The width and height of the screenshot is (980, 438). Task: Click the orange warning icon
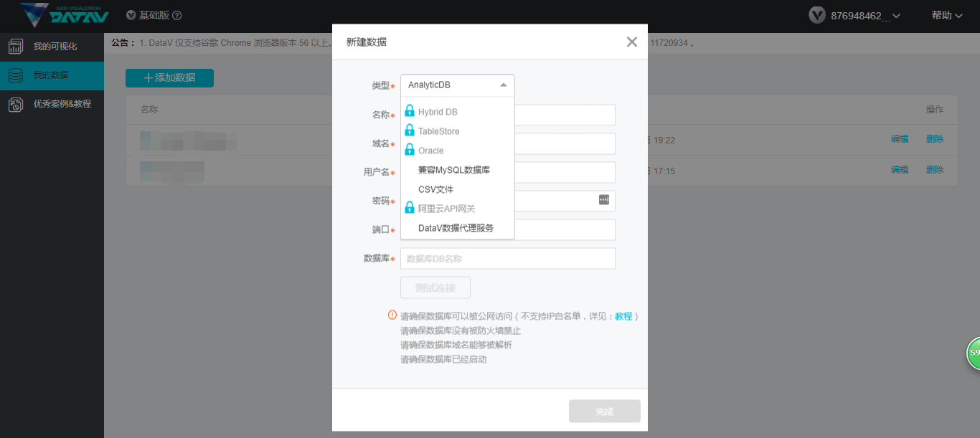click(x=392, y=315)
